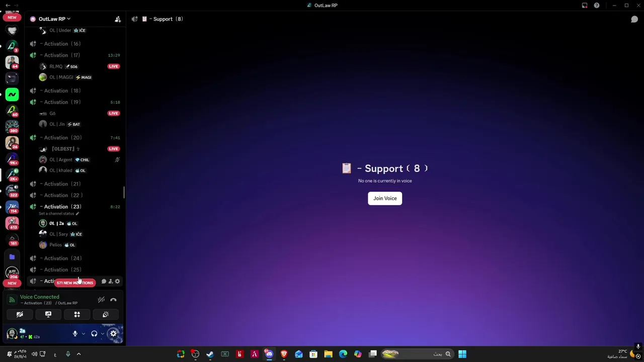Click the create invite icon on the hovered channel
The height and width of the screenshot is (362, 644).
(111, 281)
